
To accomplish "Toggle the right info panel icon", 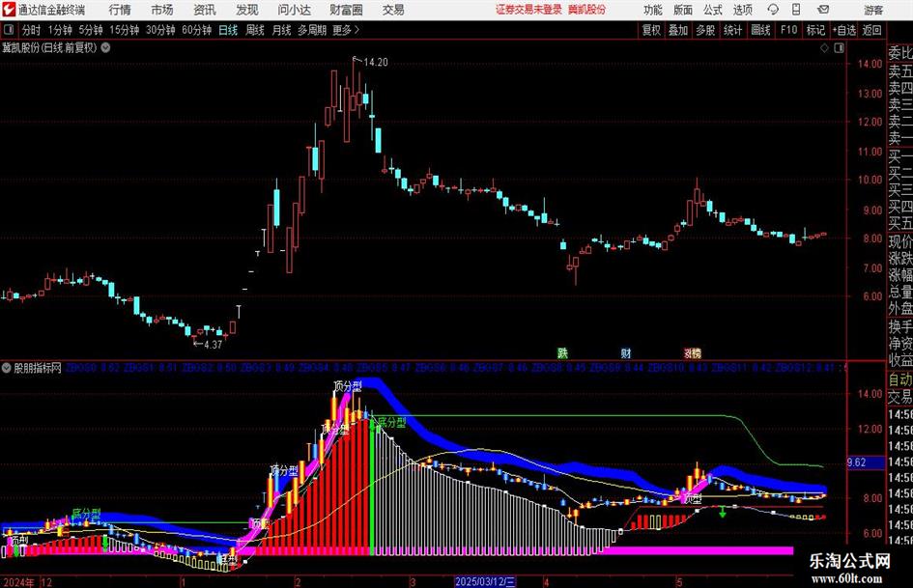I will click(839, 48).
